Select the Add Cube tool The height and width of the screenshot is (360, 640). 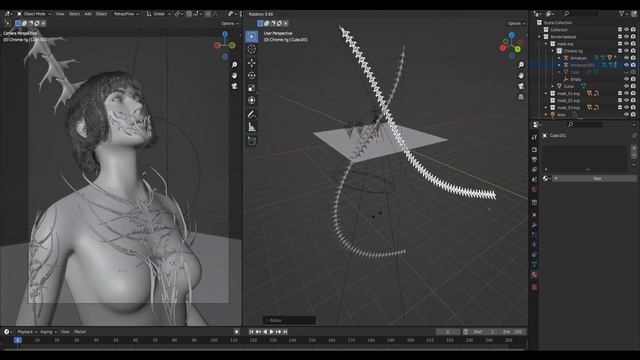(x=252, y=141)
